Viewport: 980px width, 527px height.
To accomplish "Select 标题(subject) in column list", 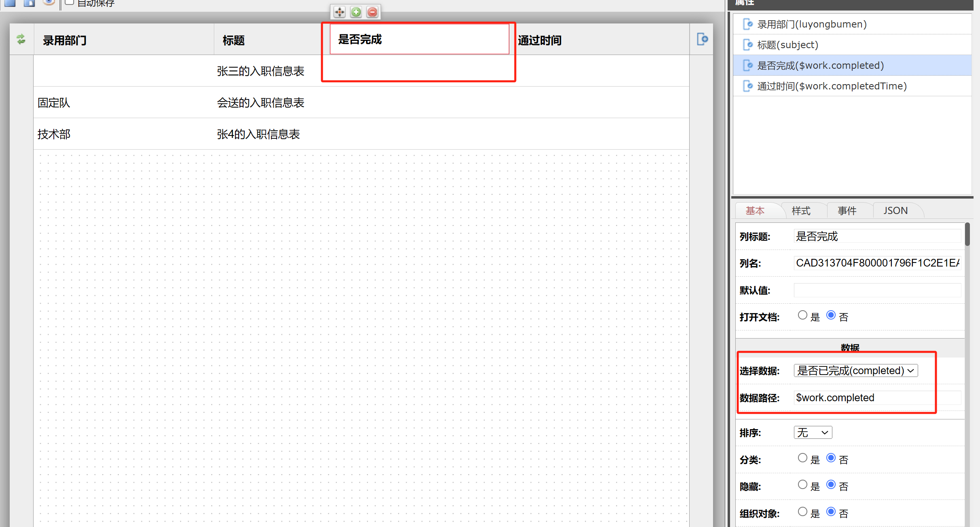I will pyautogui.click(x=787, y=45).
